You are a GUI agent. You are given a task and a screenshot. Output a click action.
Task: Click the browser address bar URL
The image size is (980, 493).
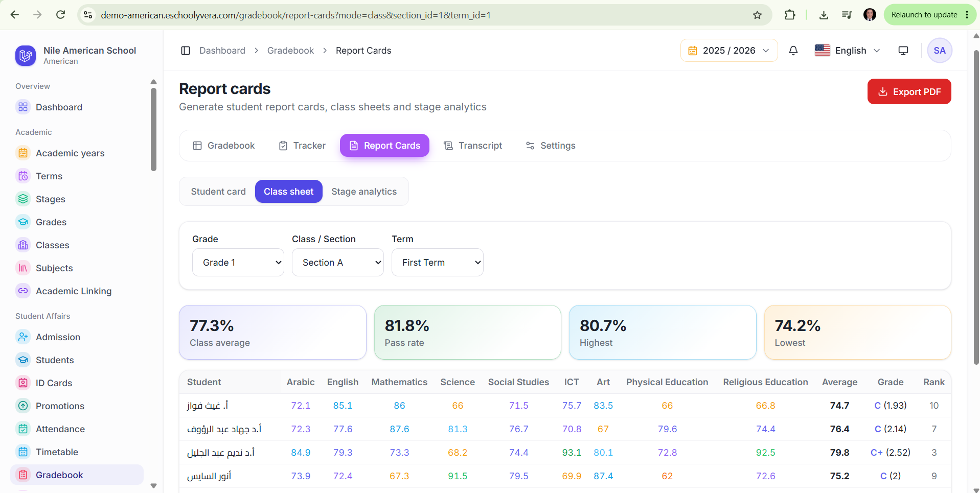click(296, 15)
